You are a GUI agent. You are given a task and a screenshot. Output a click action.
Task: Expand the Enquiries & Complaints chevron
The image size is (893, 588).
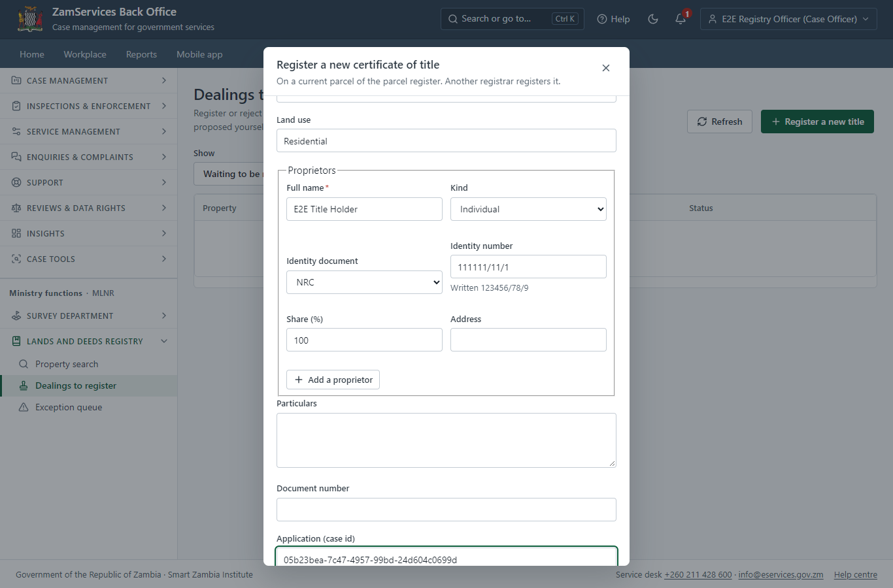point(164,157)
